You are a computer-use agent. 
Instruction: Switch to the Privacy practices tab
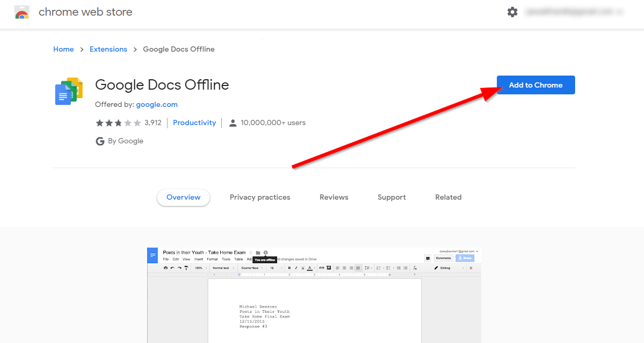pyautogui.click(x=260, y=197)
